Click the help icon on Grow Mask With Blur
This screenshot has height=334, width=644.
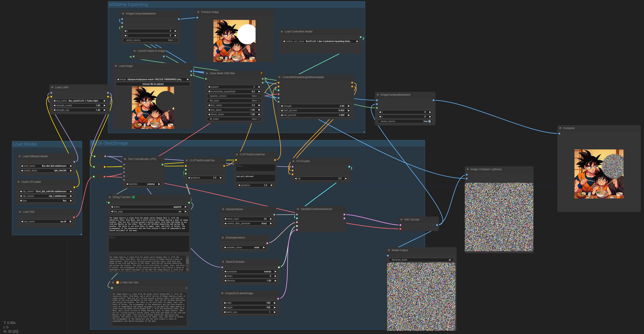click(x=261, y=73)
